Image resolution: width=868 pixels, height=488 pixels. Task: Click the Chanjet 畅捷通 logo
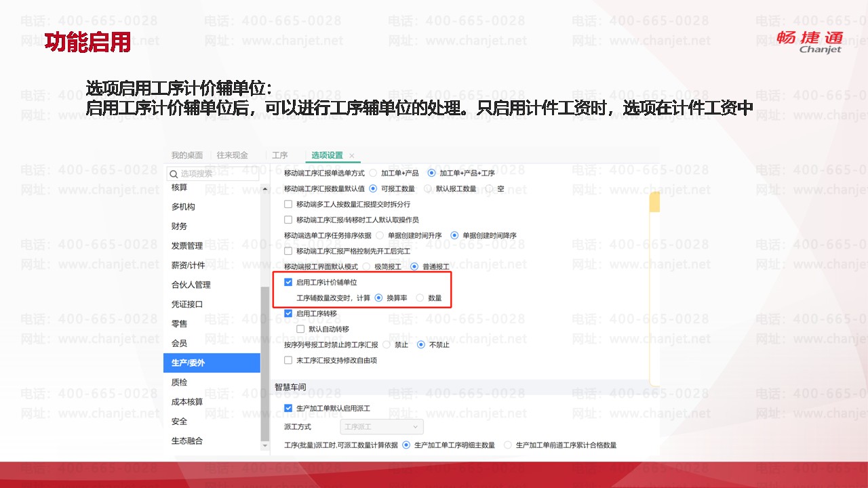[810, 41]
